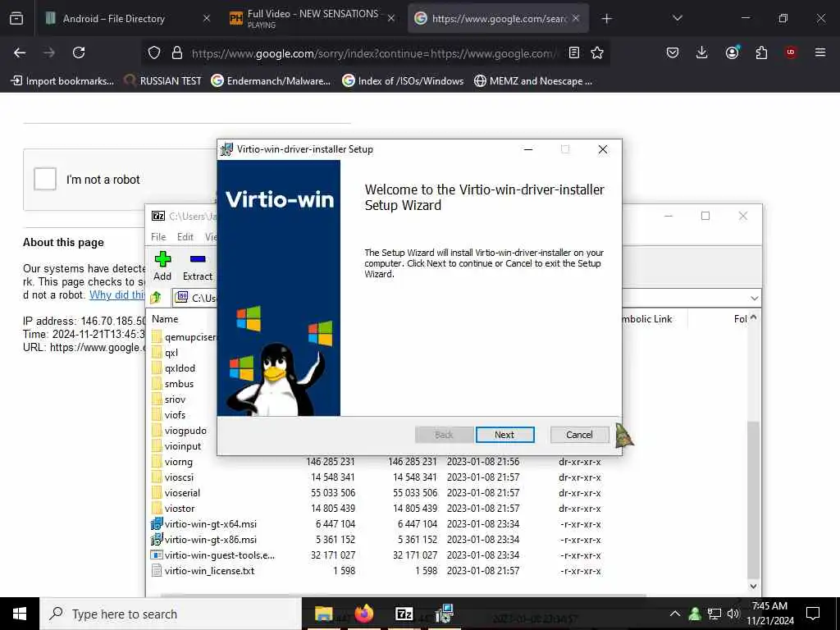Show hidden system tray icons
The height and width of the screenshot is (630, 840).
(675, 614)
